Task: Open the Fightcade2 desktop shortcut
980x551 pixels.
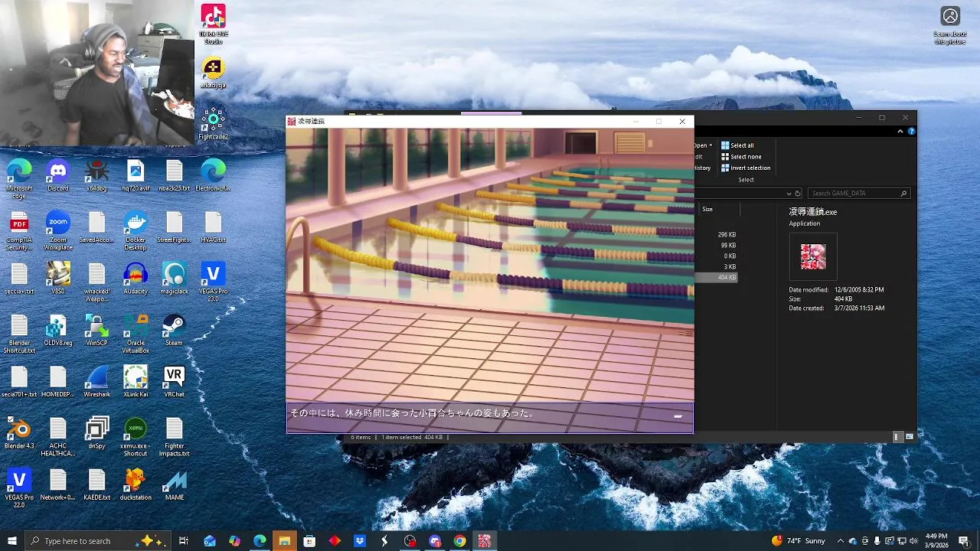Action: click(x=213, y=124)
